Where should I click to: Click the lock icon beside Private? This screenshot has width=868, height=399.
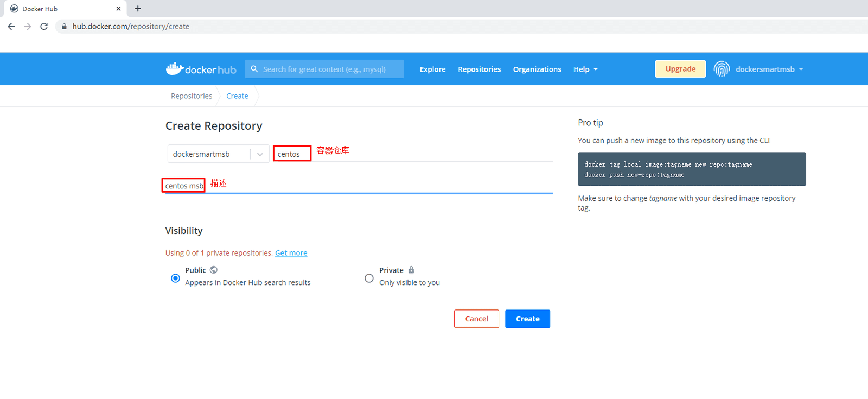411,270
